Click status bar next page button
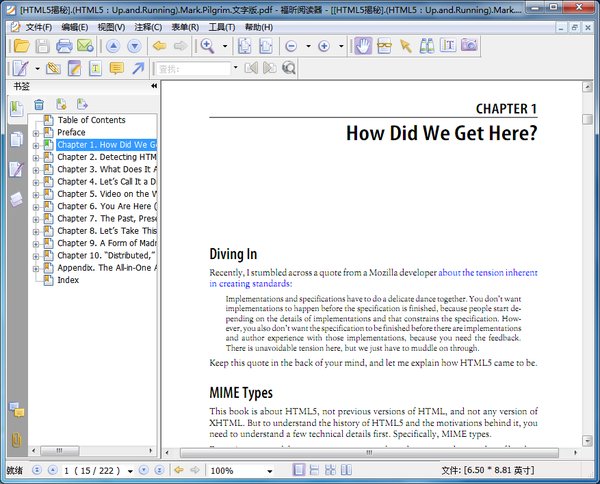The image size is (600, 484). point(143,470)
